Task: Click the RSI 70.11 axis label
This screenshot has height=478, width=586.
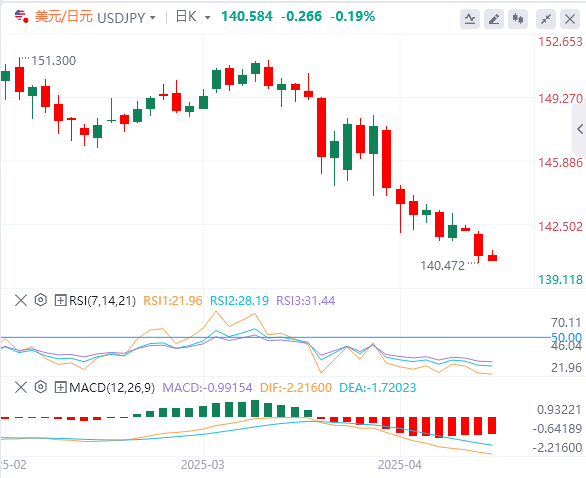Action: (x=566, y=323)
